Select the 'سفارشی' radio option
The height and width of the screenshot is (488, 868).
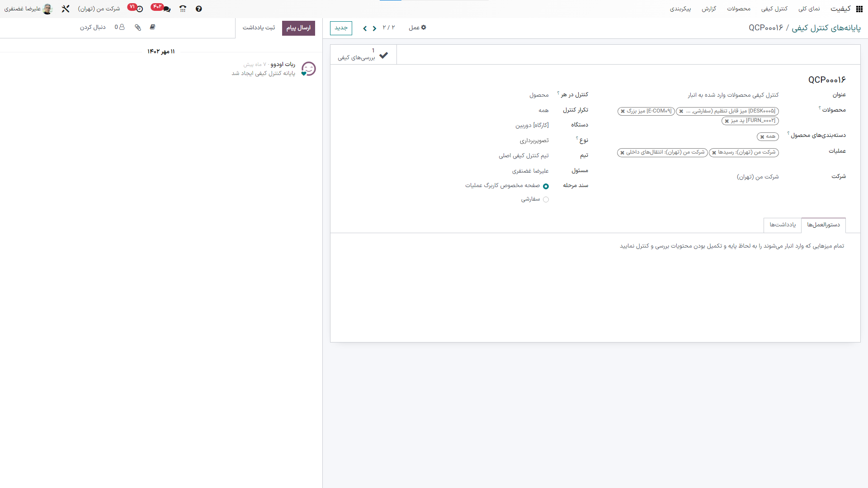pos(546,199)
